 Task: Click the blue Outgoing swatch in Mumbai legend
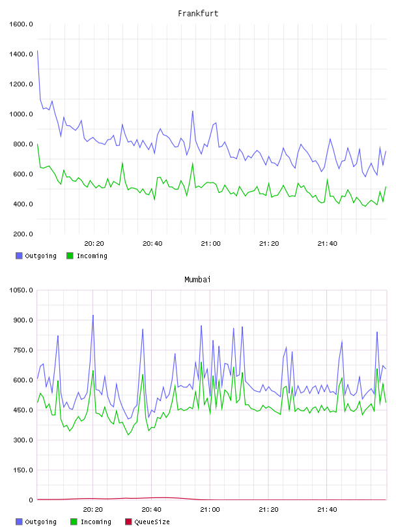[19, 522]
